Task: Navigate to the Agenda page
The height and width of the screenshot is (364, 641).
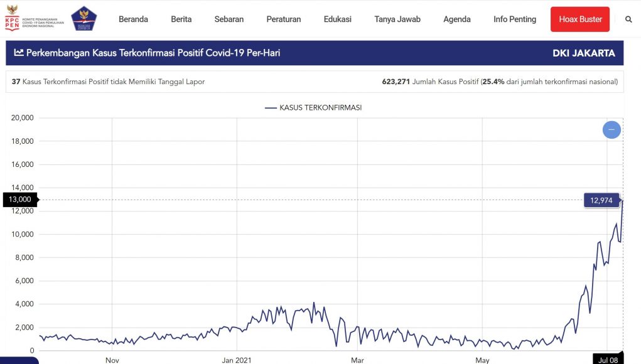Action: 457,19
